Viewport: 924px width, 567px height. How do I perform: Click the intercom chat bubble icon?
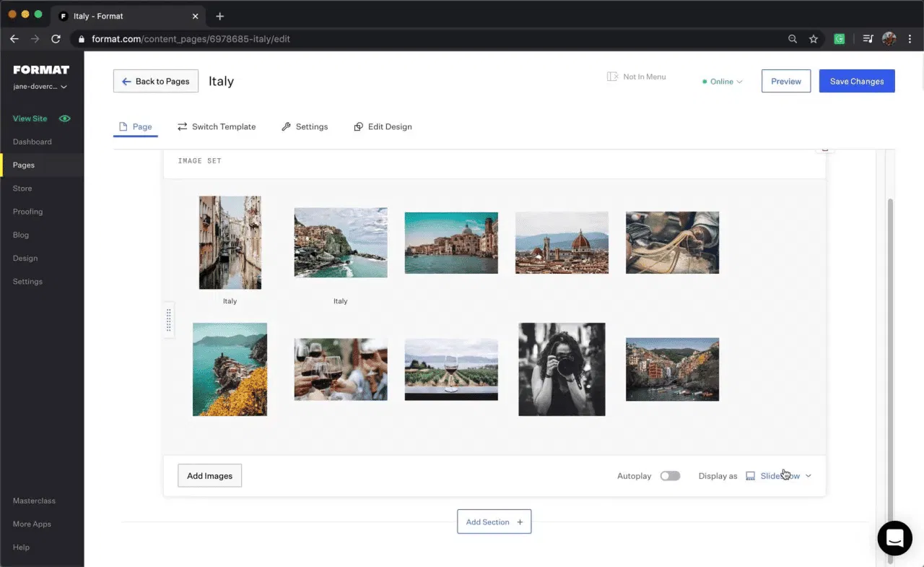pyautogui.click(x=894, y=537)
